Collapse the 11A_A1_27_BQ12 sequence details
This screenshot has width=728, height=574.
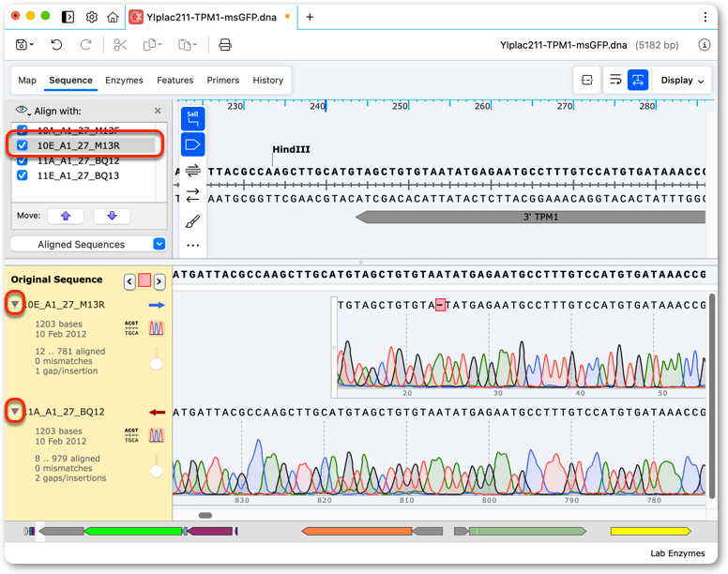15,411
